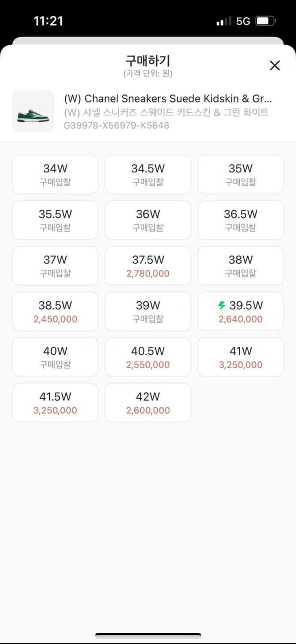
Task: Pick size 35.5W bid button
Action: click(x=55, y=220)
